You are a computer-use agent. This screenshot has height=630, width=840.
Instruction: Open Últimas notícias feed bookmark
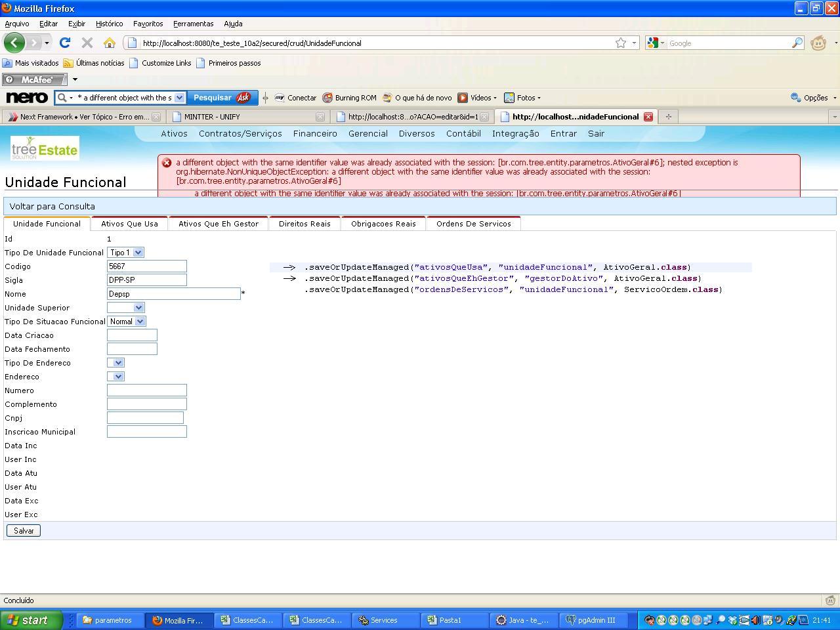coord(94,63)
